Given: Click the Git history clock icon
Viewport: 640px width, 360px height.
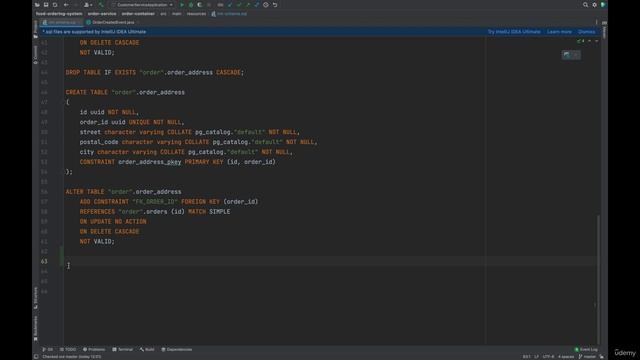Looking at the screenshot, I should [266, 5].
